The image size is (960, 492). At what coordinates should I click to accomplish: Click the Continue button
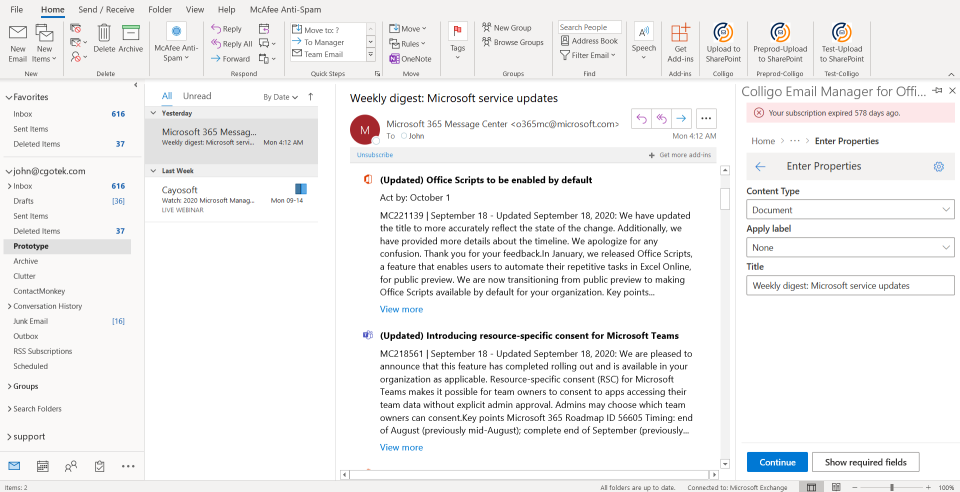[778, 462]
